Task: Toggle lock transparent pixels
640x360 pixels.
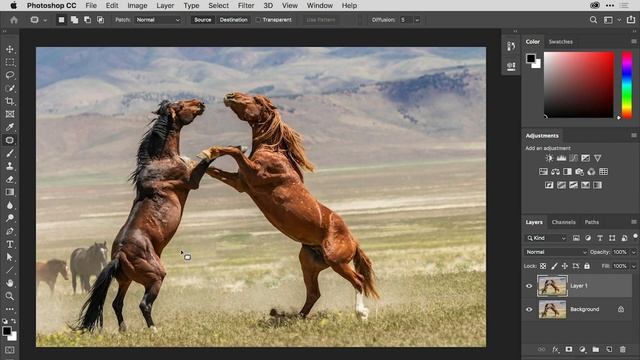Action: coord(543,266)
